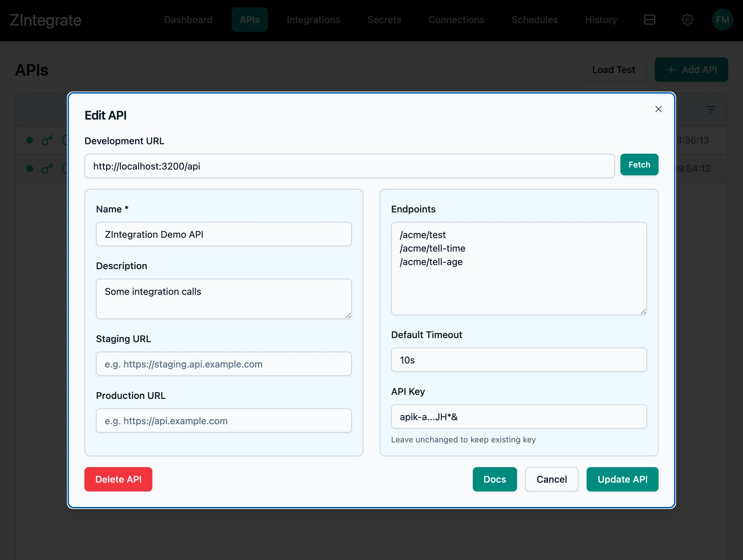Viewport: 743px width, 560px height.
Task: Cancel editing the API
Action: coord(552,479)
